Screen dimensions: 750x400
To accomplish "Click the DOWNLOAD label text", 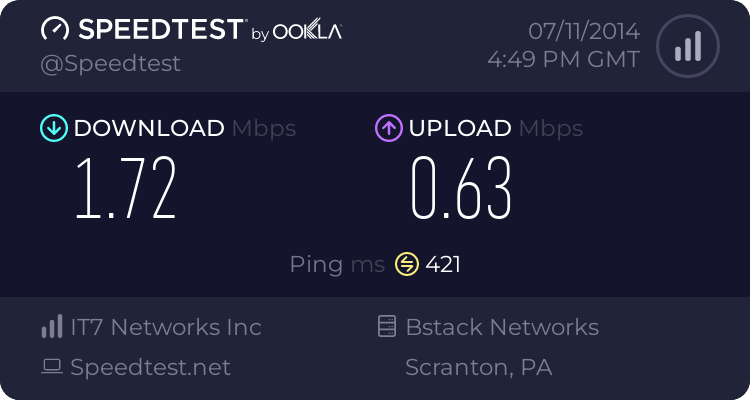I will pyautogui.click(x=149, y=128).
